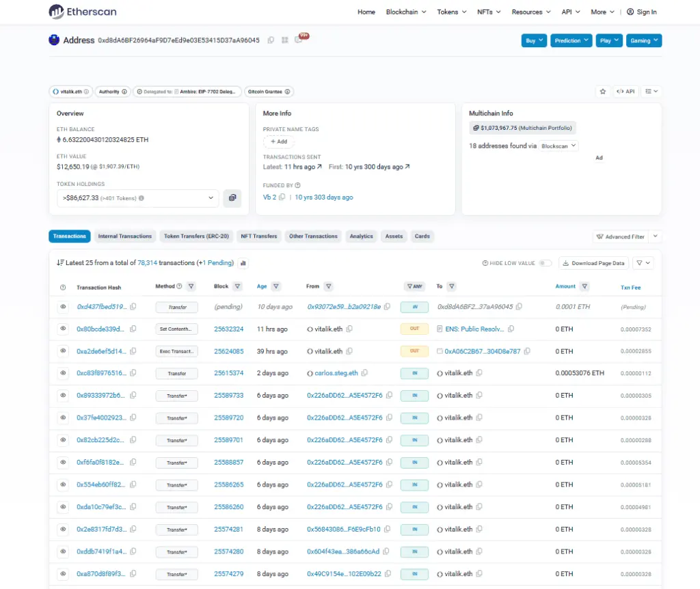Add address to favorites star
This screenshot has width=700, height=589.
(x=603, y=92)
